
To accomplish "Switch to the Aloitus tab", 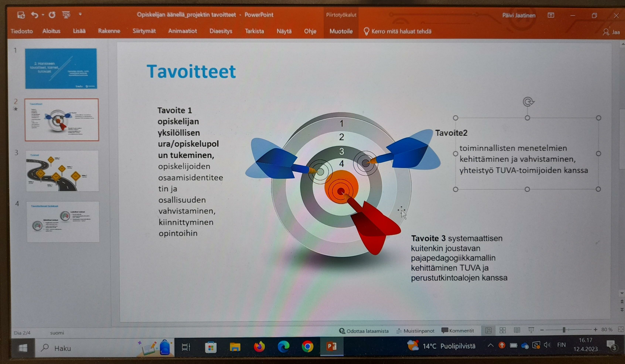I will click(51, 31).
